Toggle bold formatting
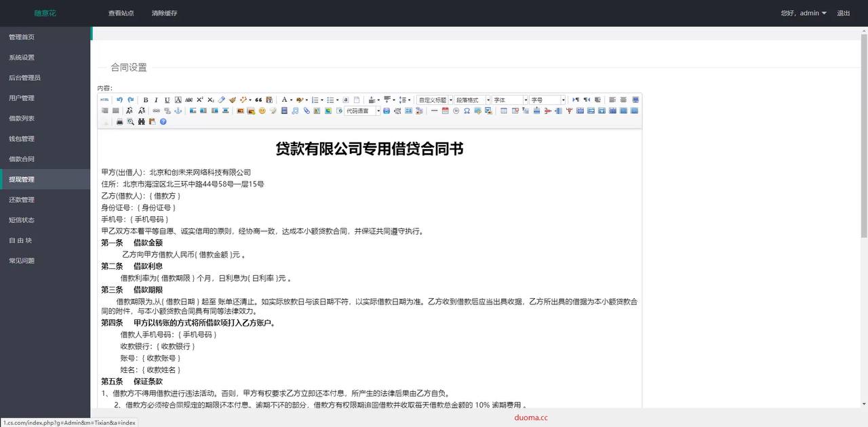The image size is (868, 427). pyautogui.click(x=146, y=100)
